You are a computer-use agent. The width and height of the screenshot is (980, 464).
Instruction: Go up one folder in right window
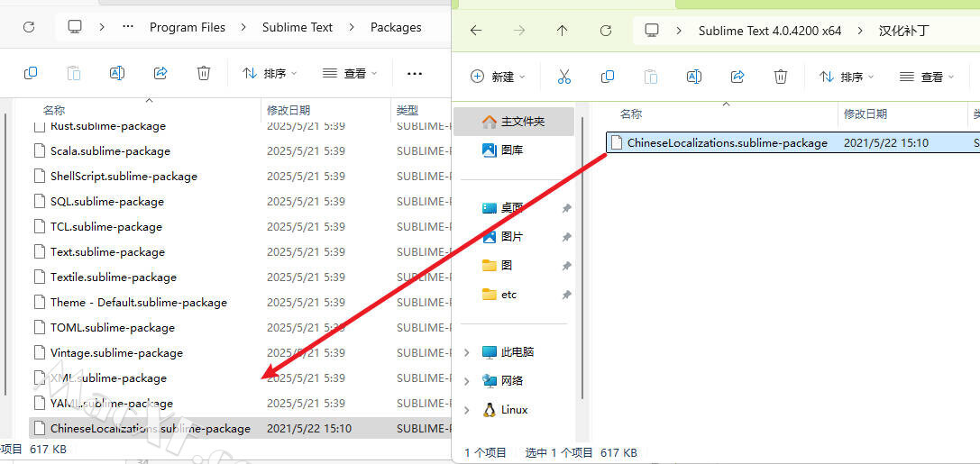coord(562,30)
